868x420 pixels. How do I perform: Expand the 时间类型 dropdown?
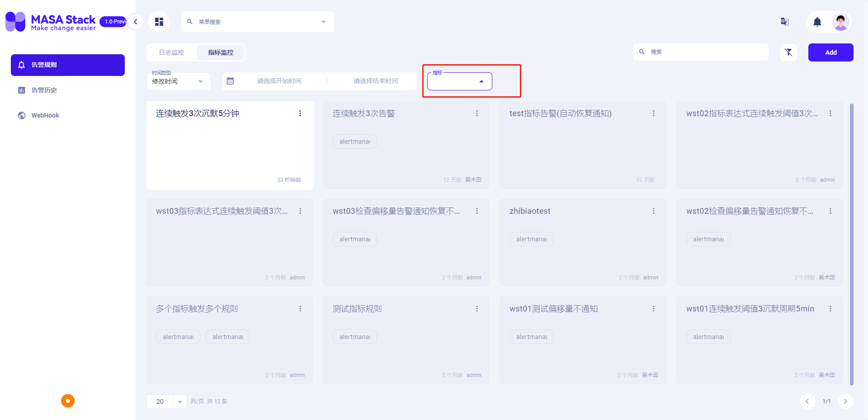(179, 81)
